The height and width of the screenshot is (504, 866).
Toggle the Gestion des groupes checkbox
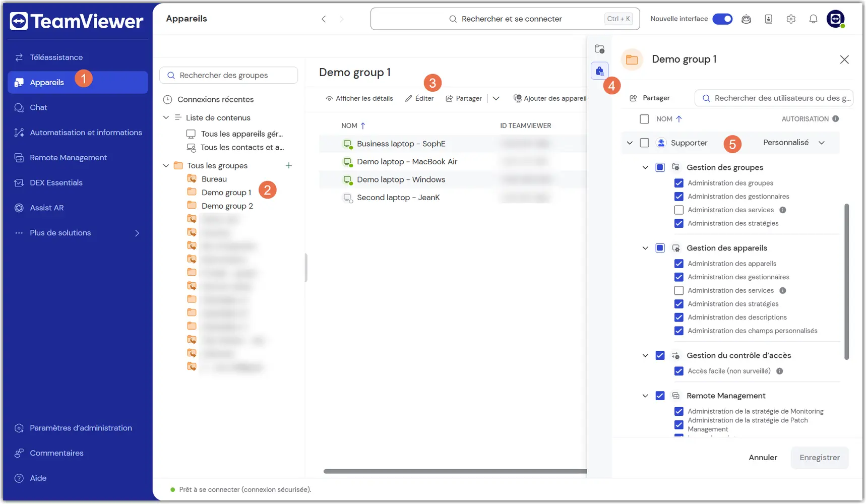(x=660, y=168)
